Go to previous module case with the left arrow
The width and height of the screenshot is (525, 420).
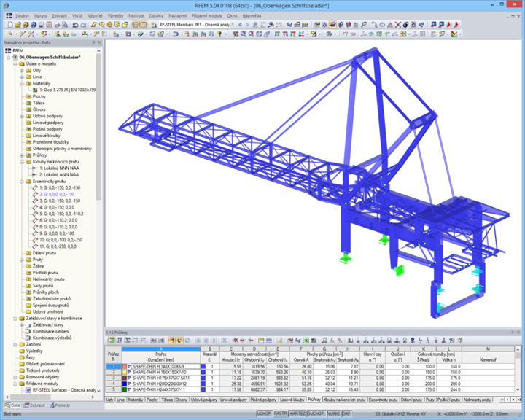(240, 25)
